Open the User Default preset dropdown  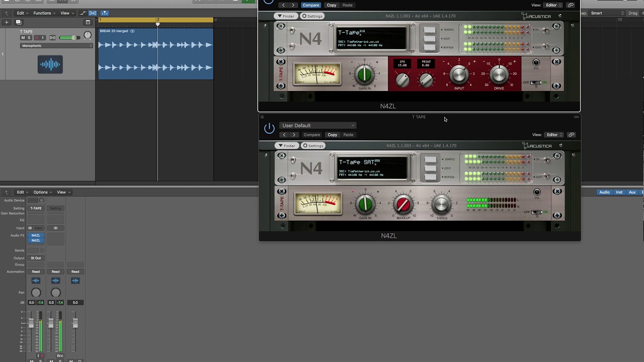click(x=318, y=125)
